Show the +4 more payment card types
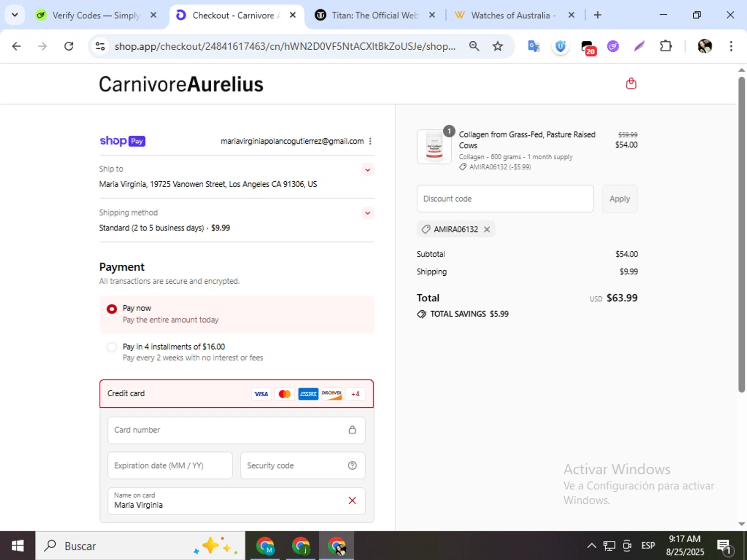 point(355,394)
